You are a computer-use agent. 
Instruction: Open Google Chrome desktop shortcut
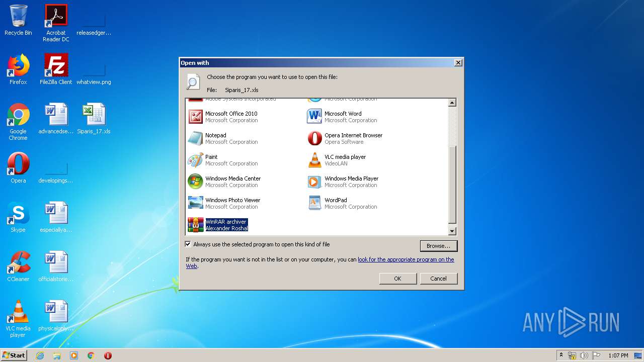pos(18,122)
